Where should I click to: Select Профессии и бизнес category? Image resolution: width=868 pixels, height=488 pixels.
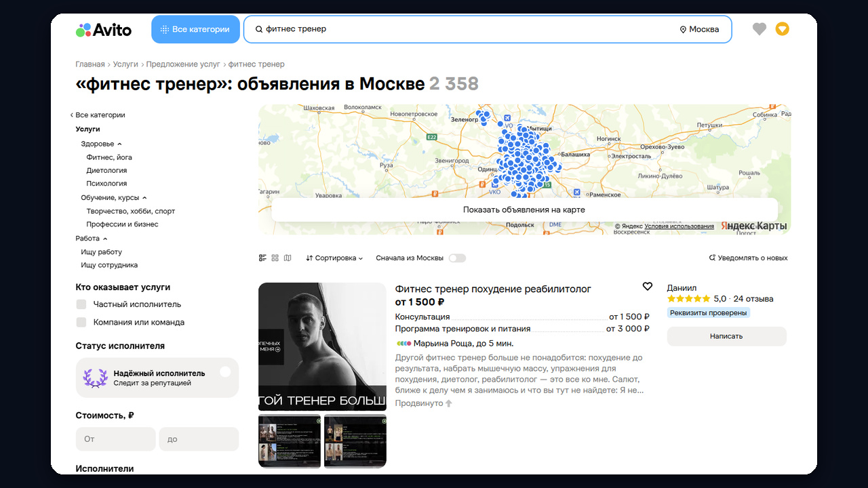point(122,224)
